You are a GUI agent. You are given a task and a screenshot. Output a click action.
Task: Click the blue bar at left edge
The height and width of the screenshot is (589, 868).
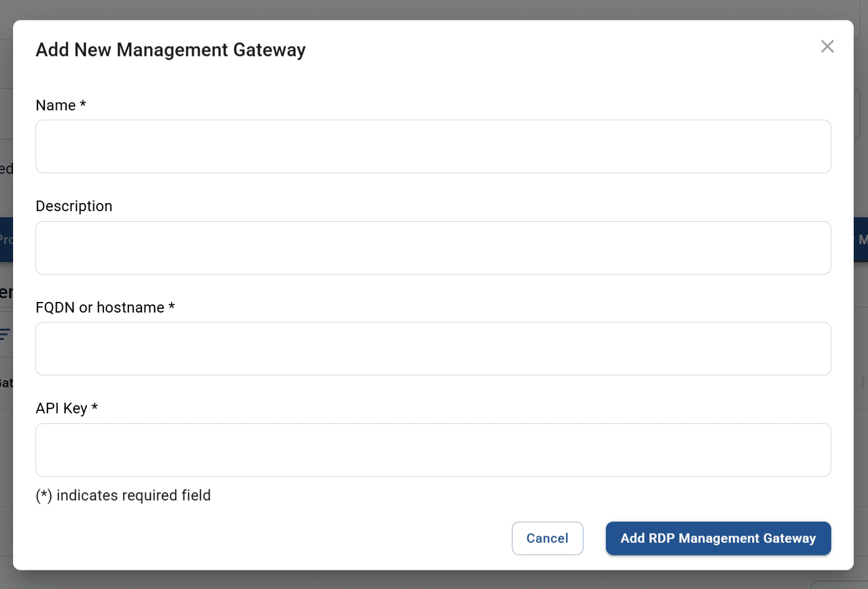(x=6, y=240)
